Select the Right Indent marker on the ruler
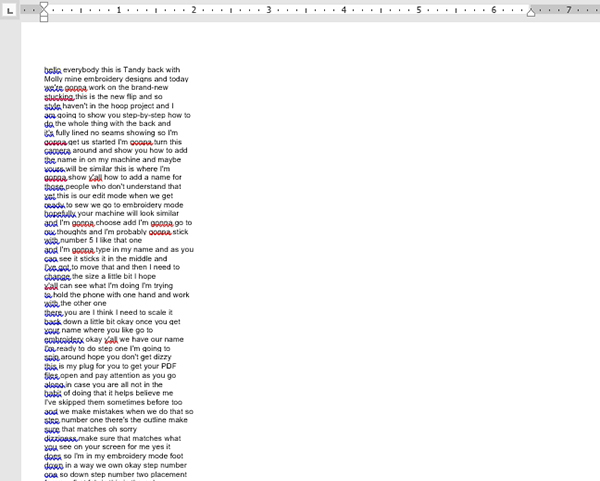 (x=531, y=13)
